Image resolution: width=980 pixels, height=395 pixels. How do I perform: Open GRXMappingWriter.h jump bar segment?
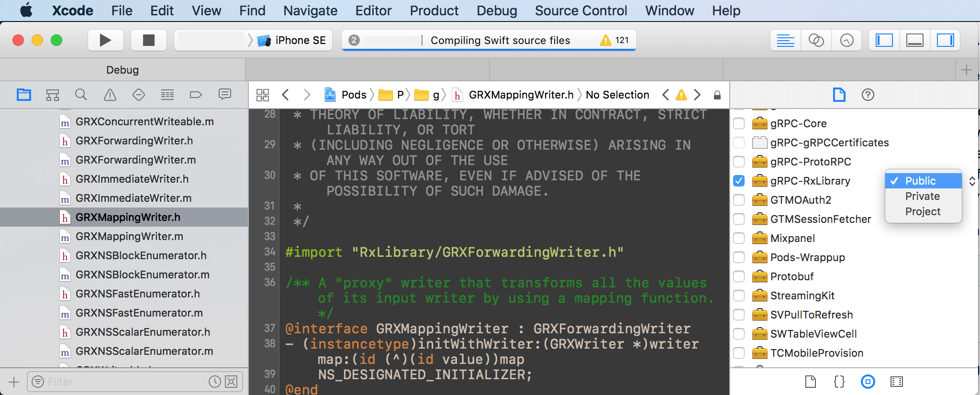tap(513, 95)
